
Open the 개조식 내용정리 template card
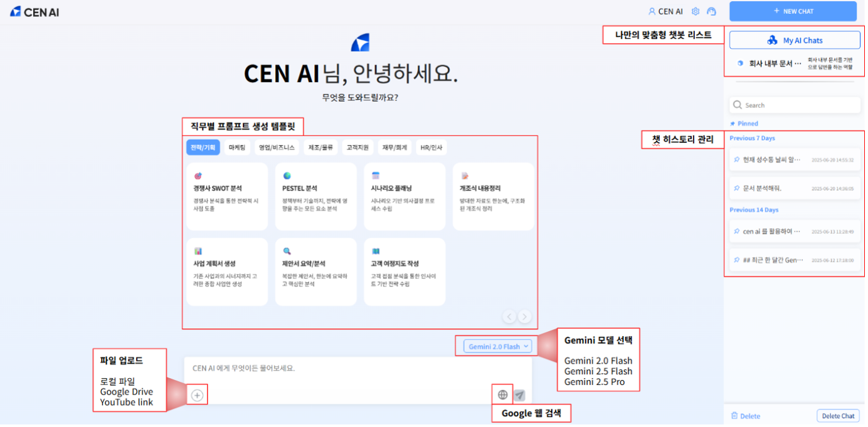(x=494, y=197)
